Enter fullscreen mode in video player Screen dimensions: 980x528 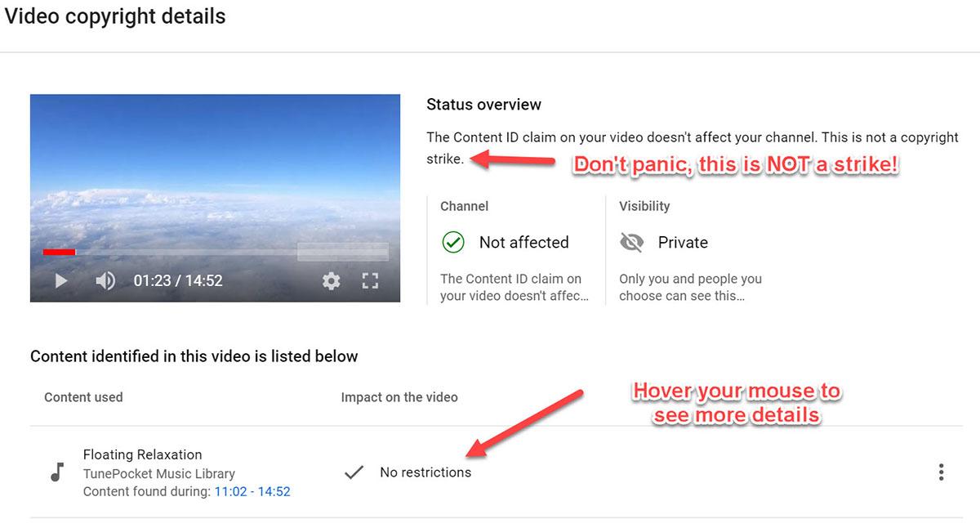370,281
